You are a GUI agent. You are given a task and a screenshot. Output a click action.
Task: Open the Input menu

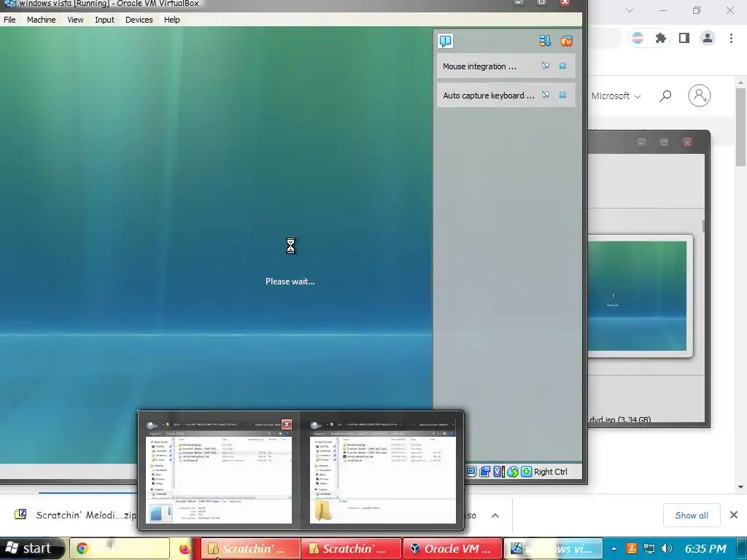point(104,20)
